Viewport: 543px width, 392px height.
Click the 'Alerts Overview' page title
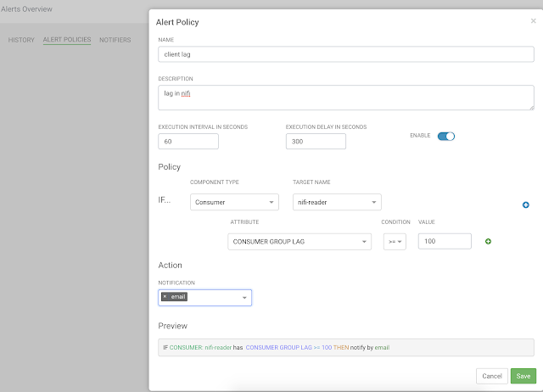26,9
